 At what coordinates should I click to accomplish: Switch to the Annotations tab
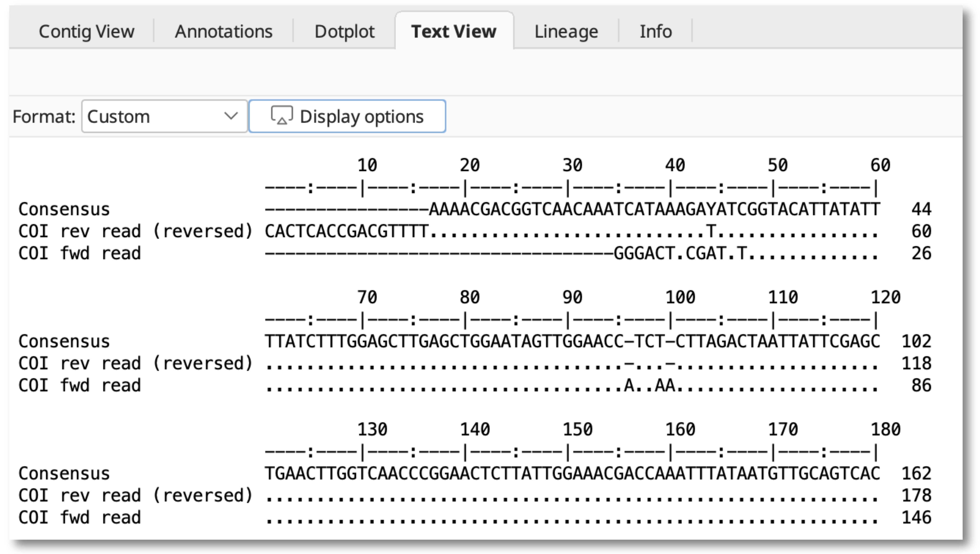pos(223,31)
